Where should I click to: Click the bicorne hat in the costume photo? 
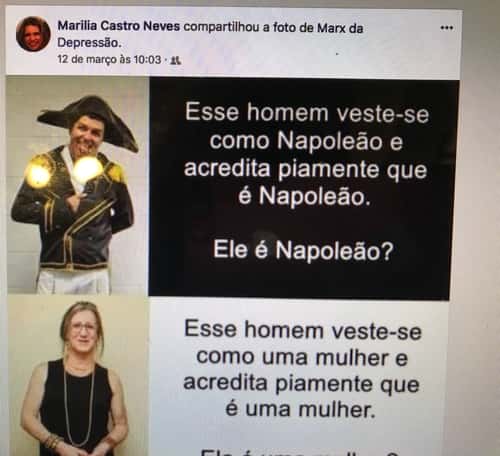pyautogui.click(x=88, y=119)
